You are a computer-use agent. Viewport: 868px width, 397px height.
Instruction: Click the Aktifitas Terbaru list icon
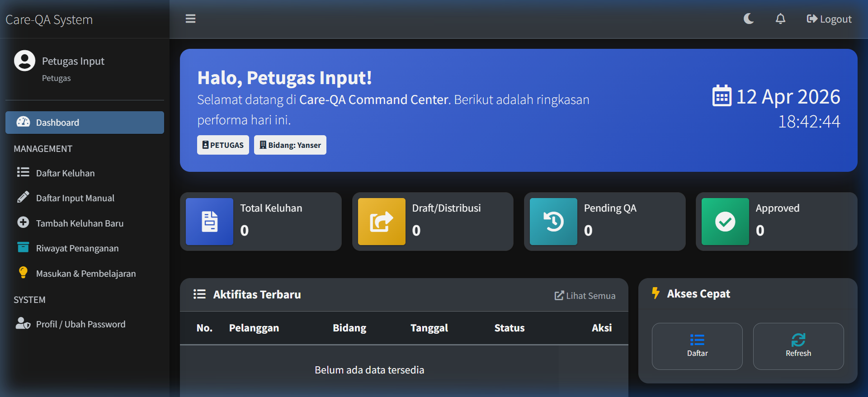coord(199,294)
